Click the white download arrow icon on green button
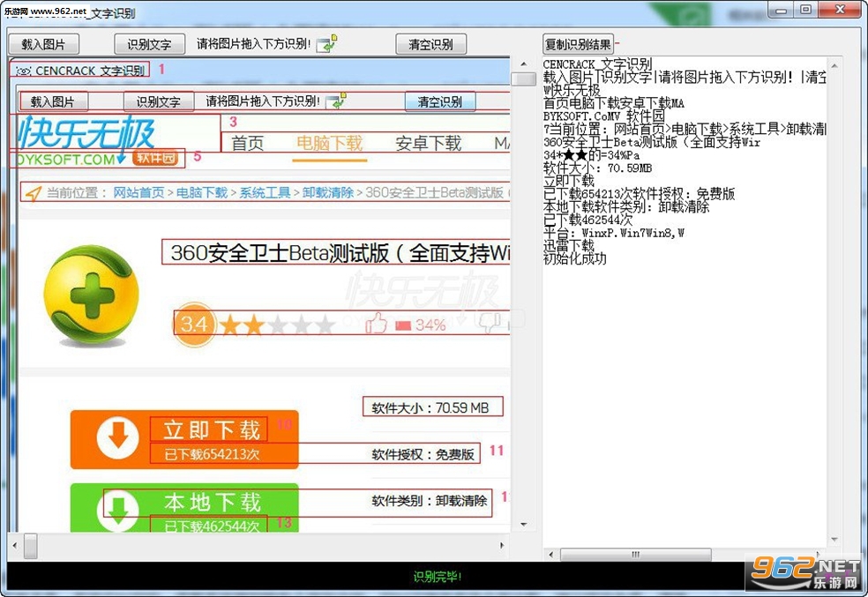Image resolution: width=868 pixels, height=597 pixels. [118, 511]
